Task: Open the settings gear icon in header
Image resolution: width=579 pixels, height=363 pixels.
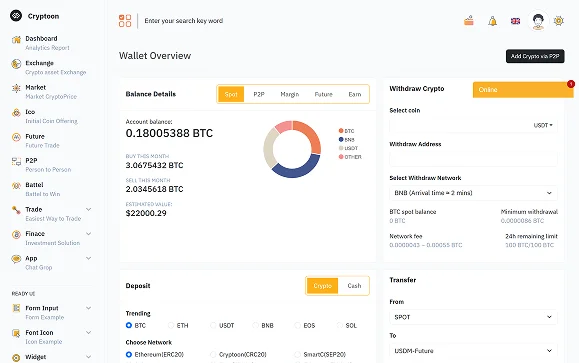Action: pyautogui.click(x=559, y=21)
